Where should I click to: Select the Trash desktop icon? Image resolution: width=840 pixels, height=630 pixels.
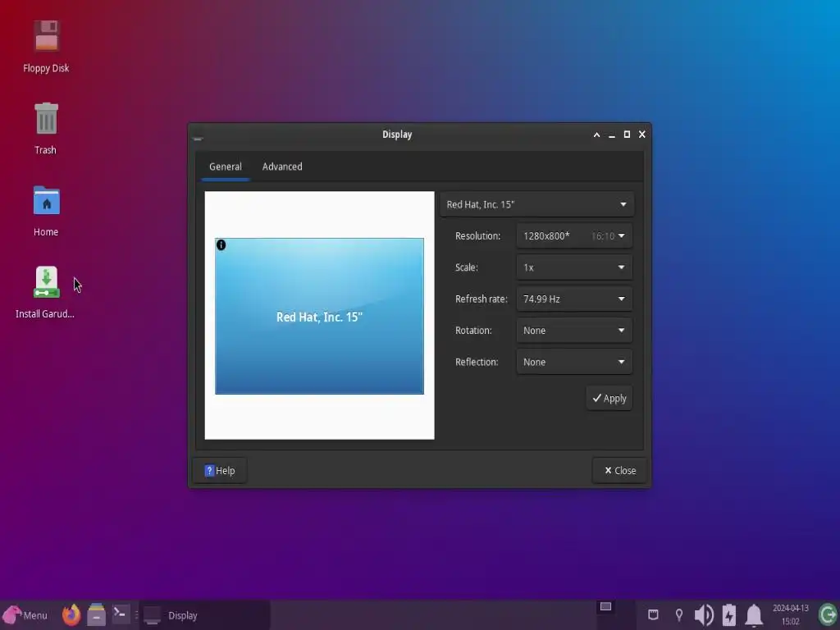46,118
